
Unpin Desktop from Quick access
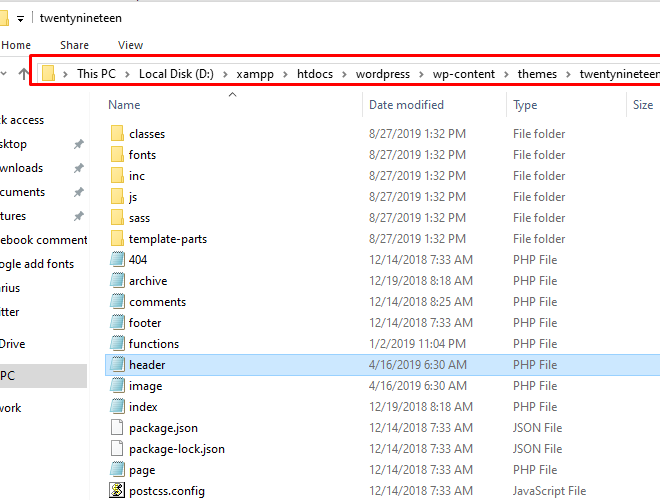(79, 144)
